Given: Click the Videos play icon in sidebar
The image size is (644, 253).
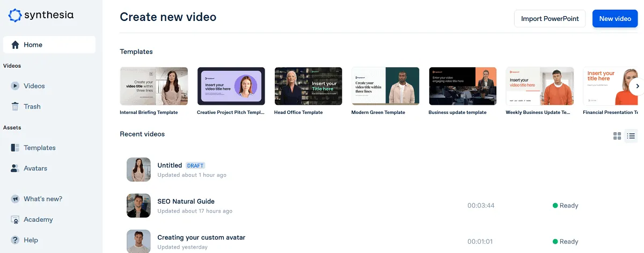Looking at the screenshot, I should [x=16, y=86].
